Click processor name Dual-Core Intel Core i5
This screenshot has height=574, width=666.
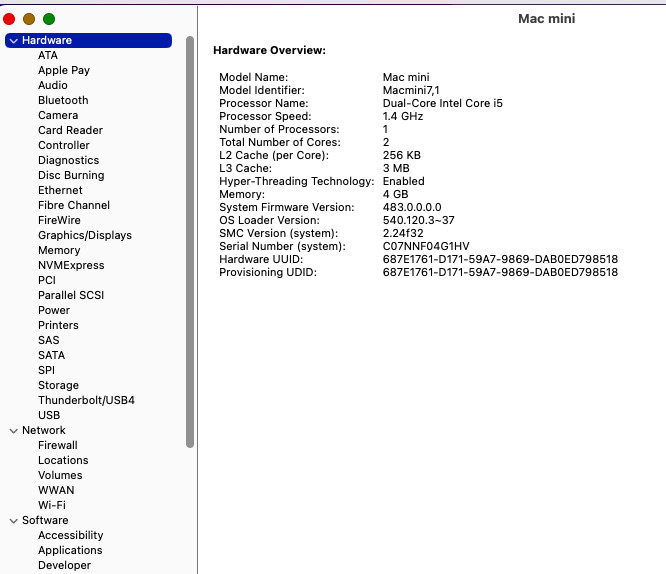[x=442, y=103]
